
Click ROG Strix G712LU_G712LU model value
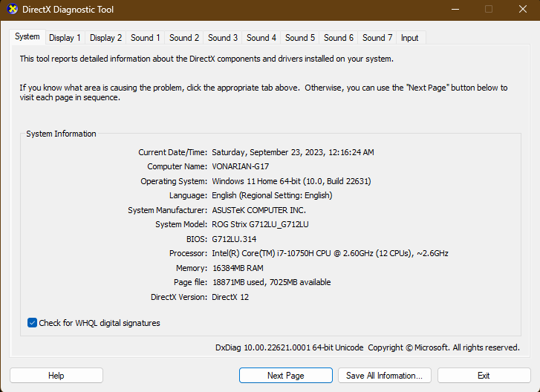click(x=261, y=224)
